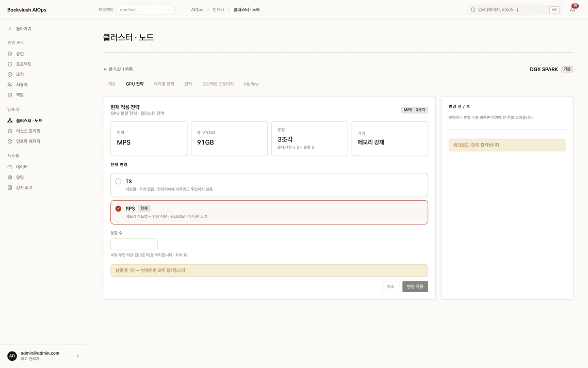Click the 역할 shield-check icon
Image resolution: width=588 pixels, height=368 pixels.
pyautogui.click(x=10, y=95)
